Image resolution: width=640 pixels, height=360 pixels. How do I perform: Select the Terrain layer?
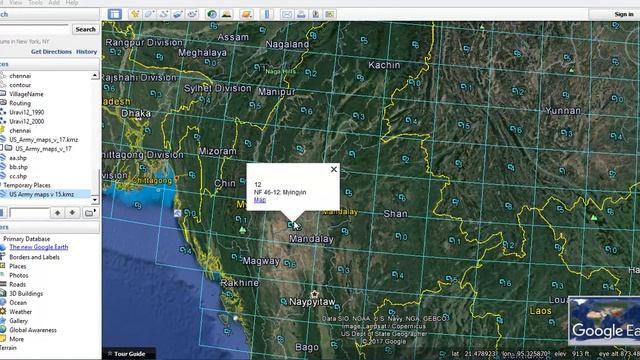8,348
